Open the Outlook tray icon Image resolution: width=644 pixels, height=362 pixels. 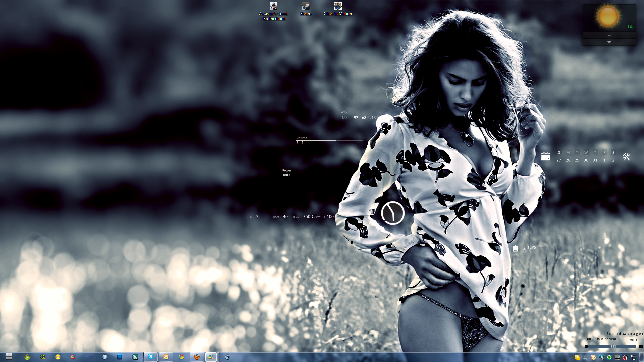pyautogui.click(x=593, y=357)
